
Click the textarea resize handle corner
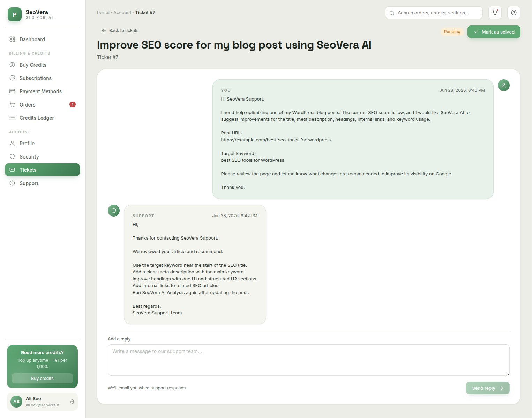coord(507,373)
